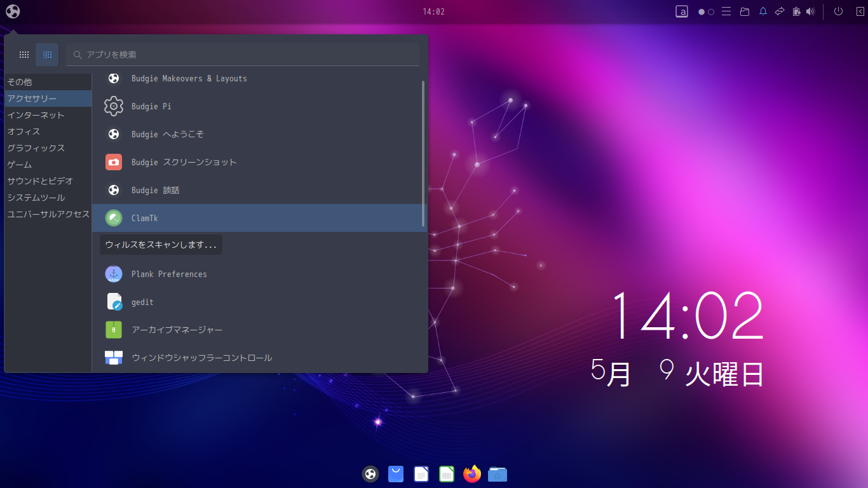The width and height of the screenshot is (868, 488).
Task: Select the その他 category
Action: point(48,82)
